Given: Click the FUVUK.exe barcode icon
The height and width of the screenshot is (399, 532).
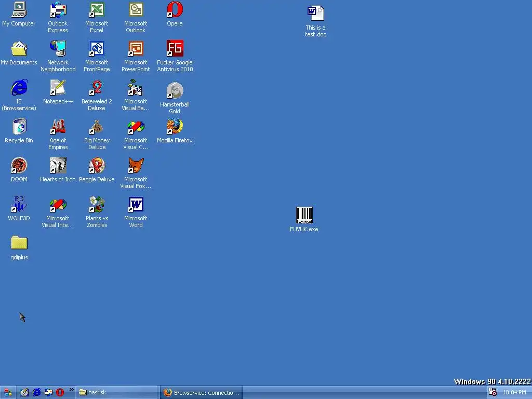Looking at the screenshot, I should click(304, 215).
